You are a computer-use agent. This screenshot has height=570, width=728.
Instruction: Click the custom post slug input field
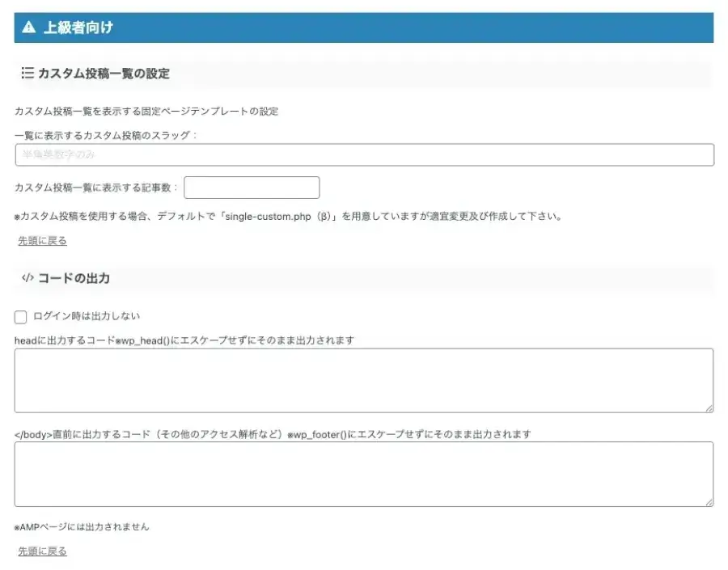tap(364, 154)
